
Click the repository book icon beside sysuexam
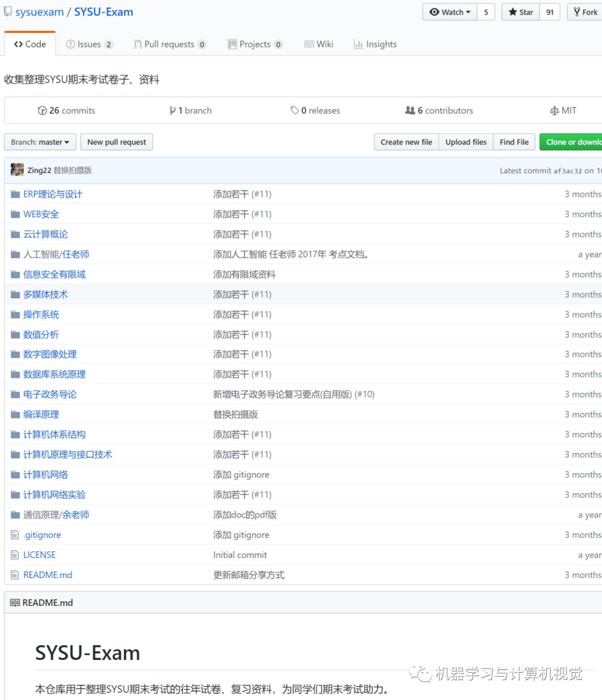(8, 12)
